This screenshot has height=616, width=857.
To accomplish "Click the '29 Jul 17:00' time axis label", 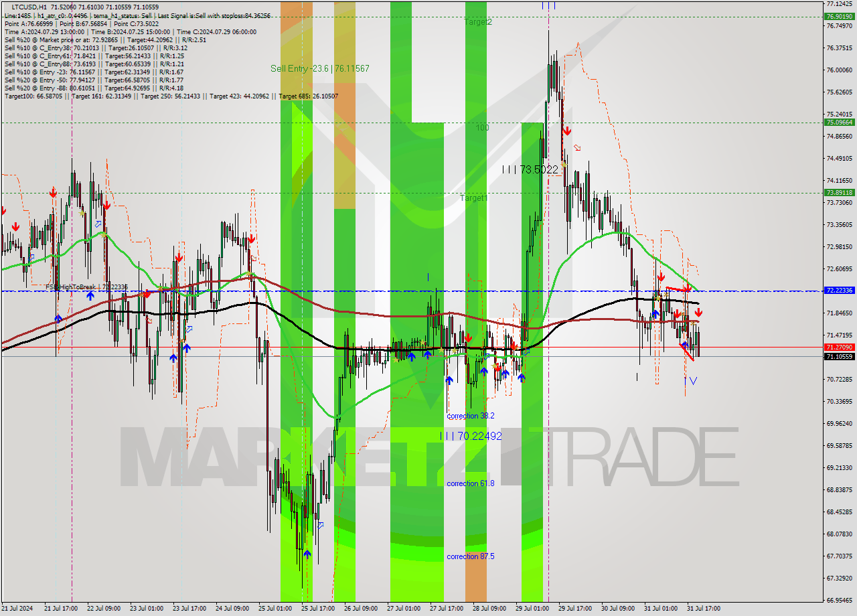I will point(575,609).
